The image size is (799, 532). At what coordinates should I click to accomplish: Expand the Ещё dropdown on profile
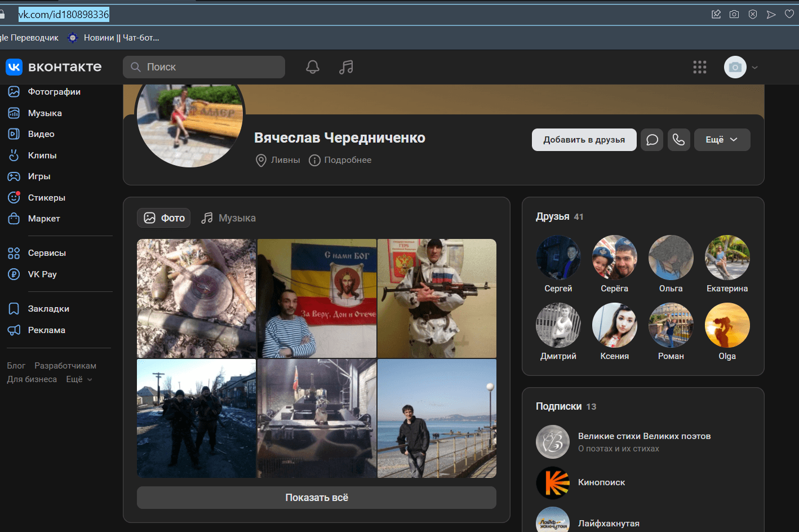pos(722,140)
